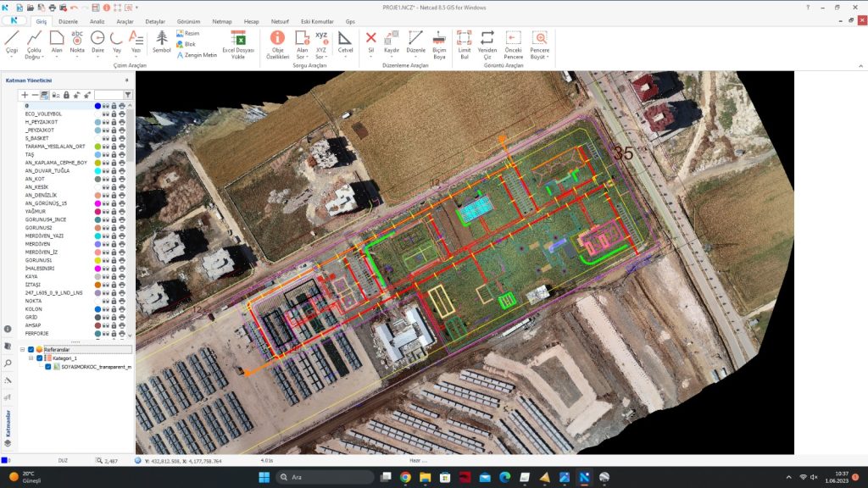This screenshot has width=868, height=488.
Task: Toggle print icon for KAYA layer
Action: pyautogui.click(x=122, y=277)
